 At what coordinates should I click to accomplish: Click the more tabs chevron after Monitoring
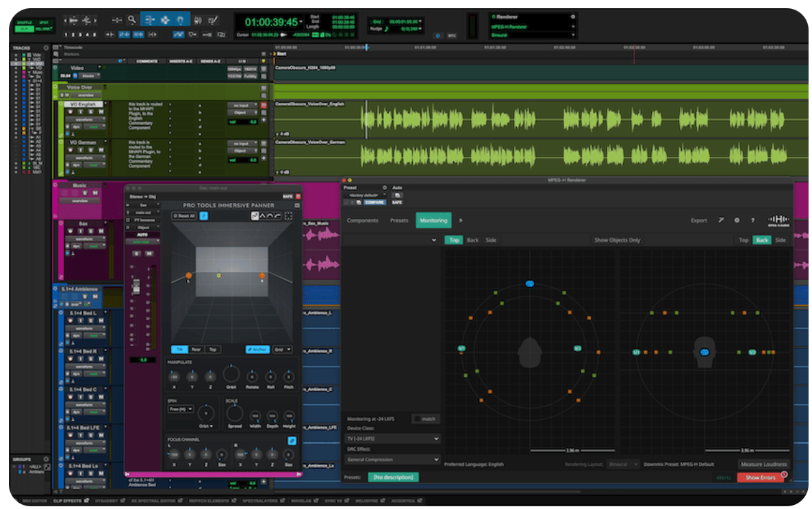click(460, 220)
